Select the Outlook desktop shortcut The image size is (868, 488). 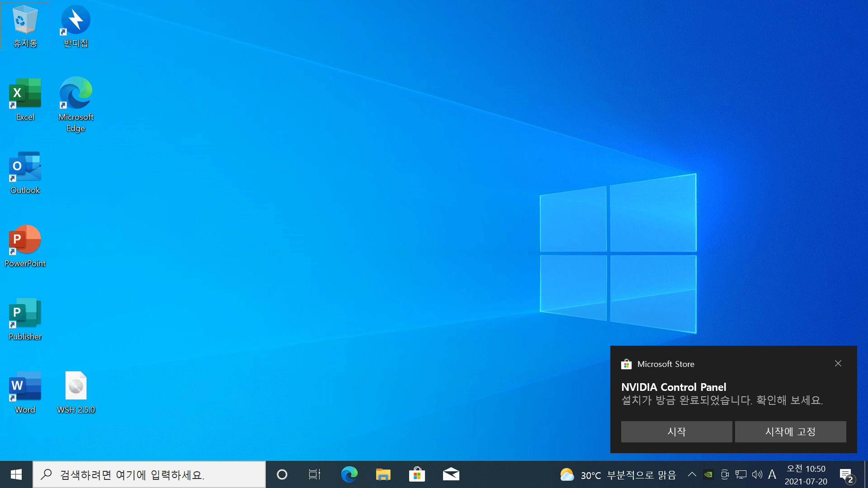(x=25, y=173)
